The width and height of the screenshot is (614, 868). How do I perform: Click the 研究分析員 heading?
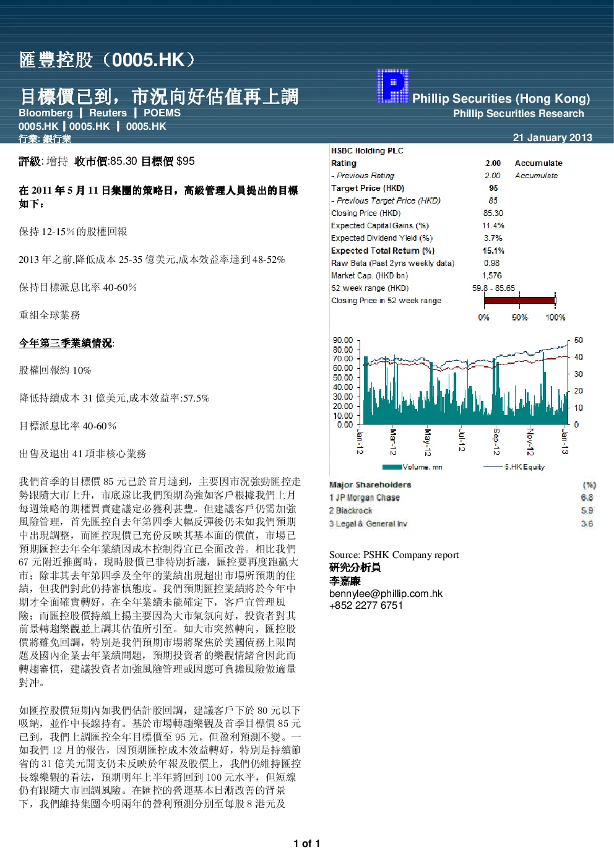355,567
